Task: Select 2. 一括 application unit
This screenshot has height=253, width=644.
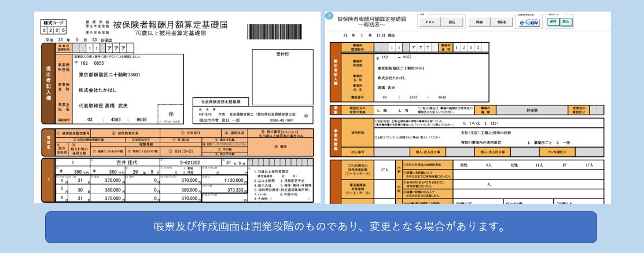Action: pyautogui.click(x=562, y=142)
